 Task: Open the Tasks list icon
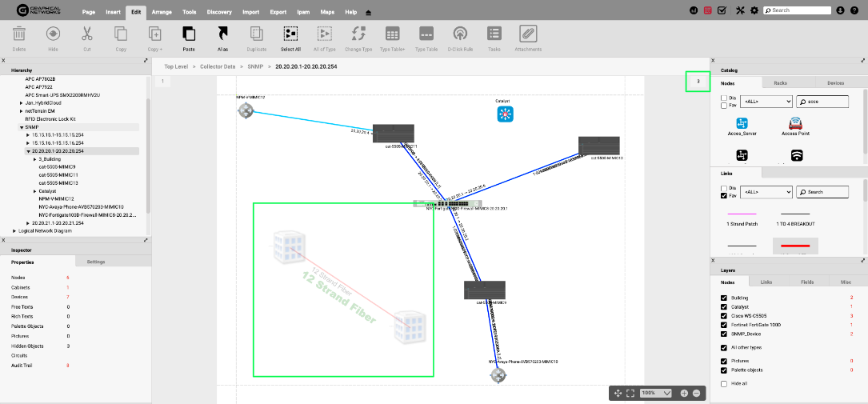coord(494,34)
